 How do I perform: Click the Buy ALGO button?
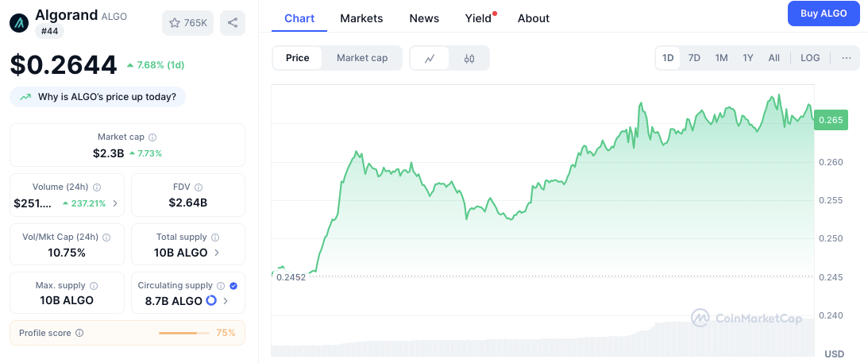point(824,14)
